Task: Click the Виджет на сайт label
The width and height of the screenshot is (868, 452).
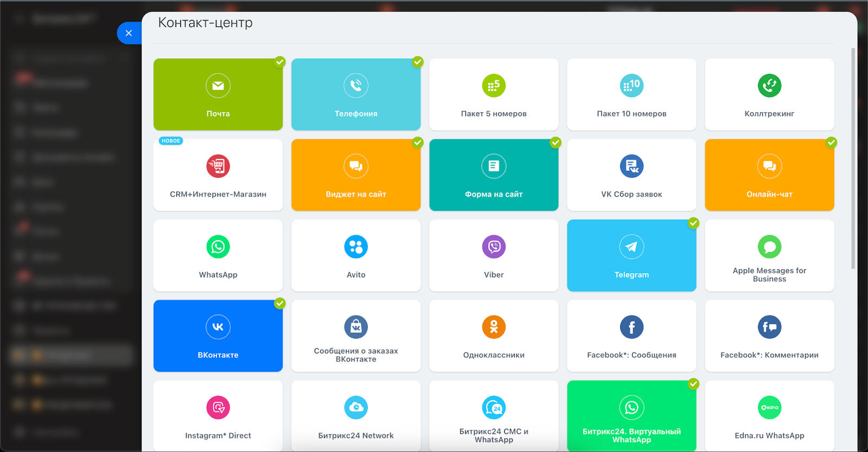Action: [356, 194]
